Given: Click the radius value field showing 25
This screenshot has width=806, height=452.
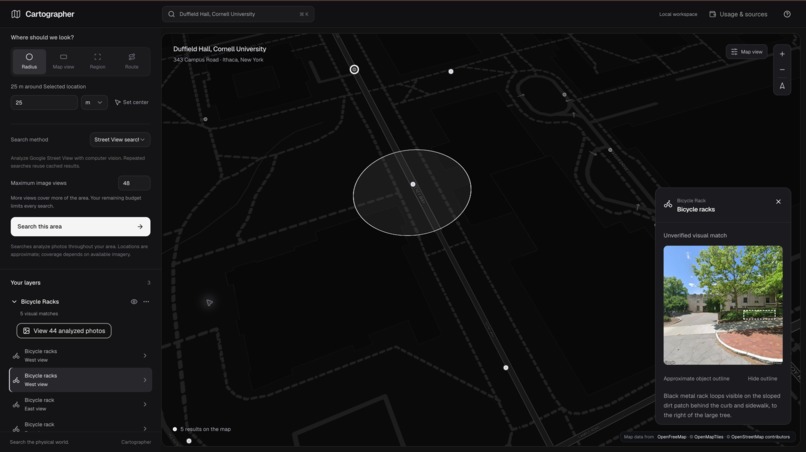Looking at the screenshot, I should [x=44, y=102].
